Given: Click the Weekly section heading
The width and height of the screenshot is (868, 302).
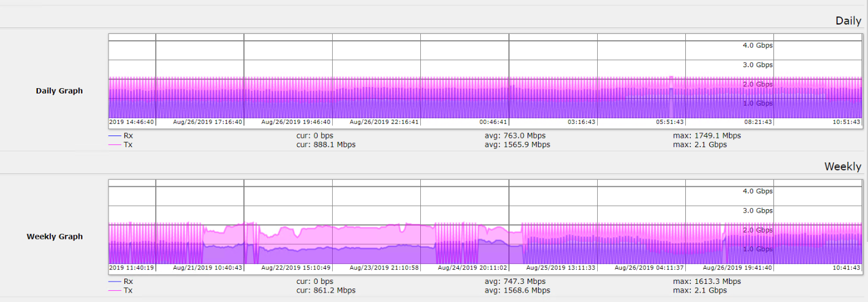Looking at the screenshot, I should pyautogui.click(x=842, y=166).
